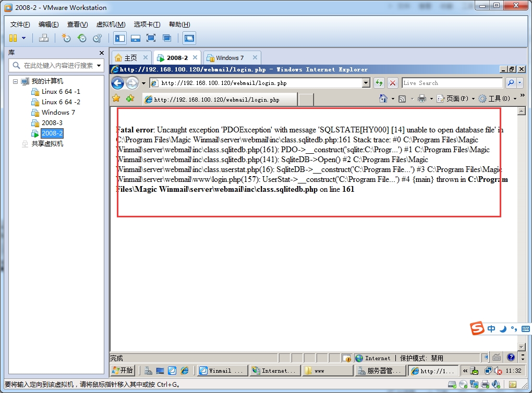Viewport: 532px width, 393px height.
Task: Open the power options dropdown arrow
Action: [x=24, y=38]
